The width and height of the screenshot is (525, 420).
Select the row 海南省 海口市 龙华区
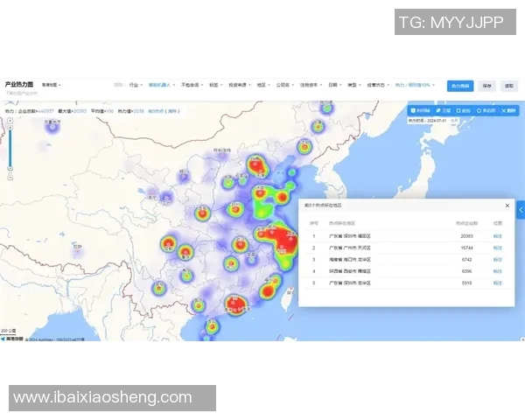(x=407, y=260)
